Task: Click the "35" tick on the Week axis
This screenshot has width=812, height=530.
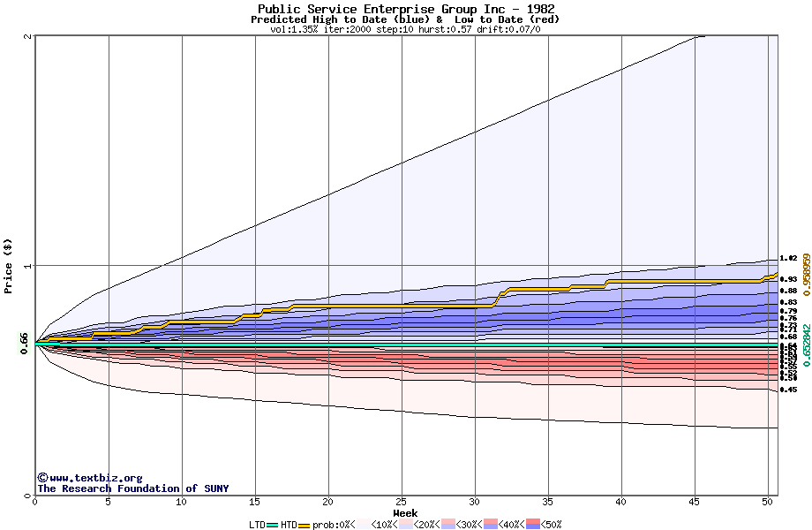Action: [x=548, y=502]
